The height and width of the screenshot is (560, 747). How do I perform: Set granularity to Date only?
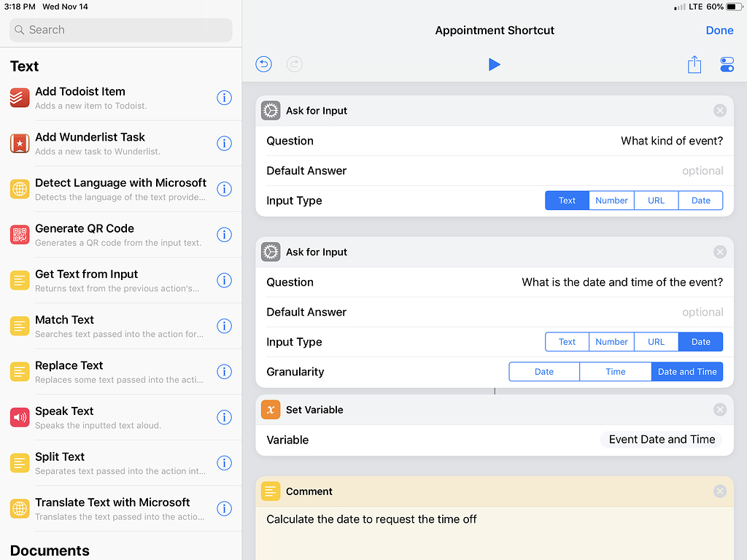point(544,372)
